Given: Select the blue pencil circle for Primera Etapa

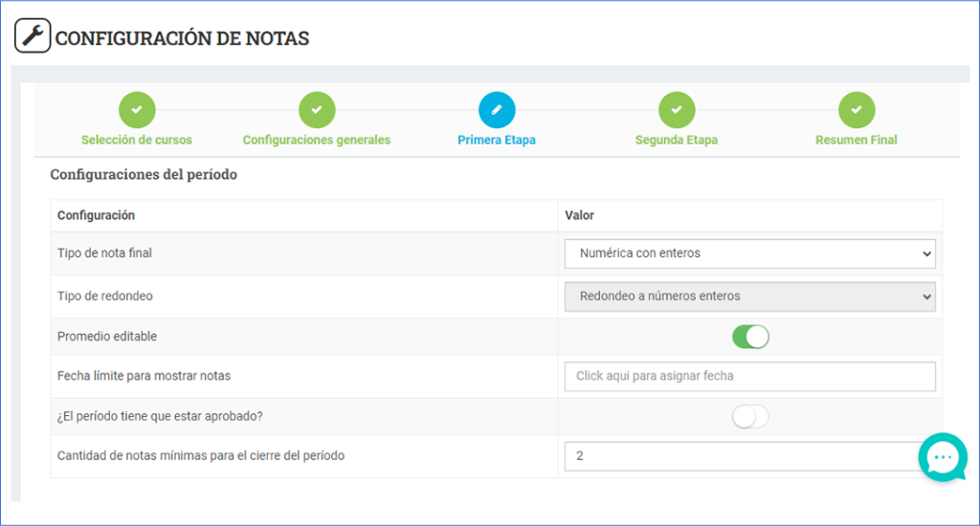Looking at the screenshot, I should pos(497,110).
